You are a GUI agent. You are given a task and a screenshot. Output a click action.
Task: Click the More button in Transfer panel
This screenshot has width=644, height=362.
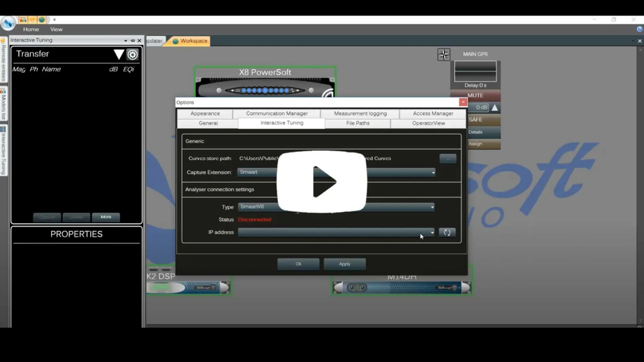(x=106, y=217)
